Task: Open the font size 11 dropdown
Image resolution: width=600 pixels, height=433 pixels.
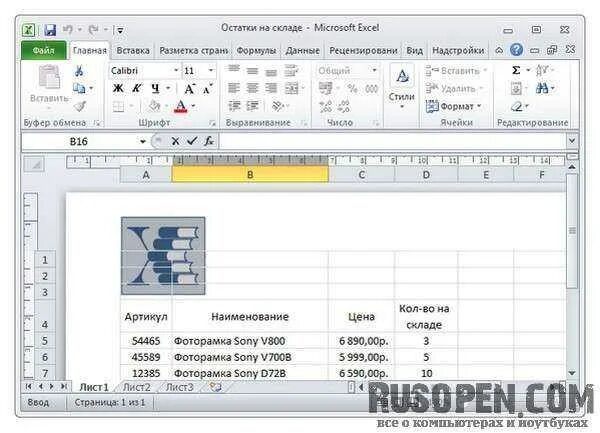Action: tap(211, 70)
